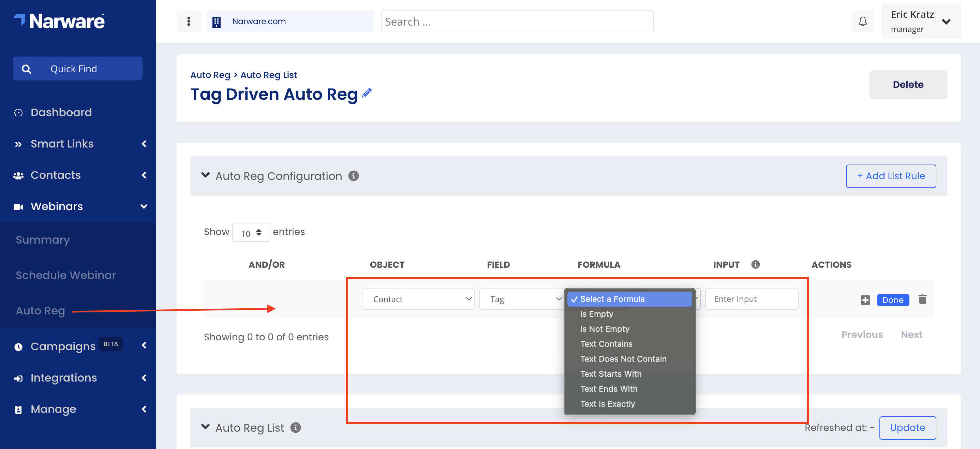Click the Add List Rule button
This screenshot has height=449, width=980.
pyautogui.click(x=891, y=176)
